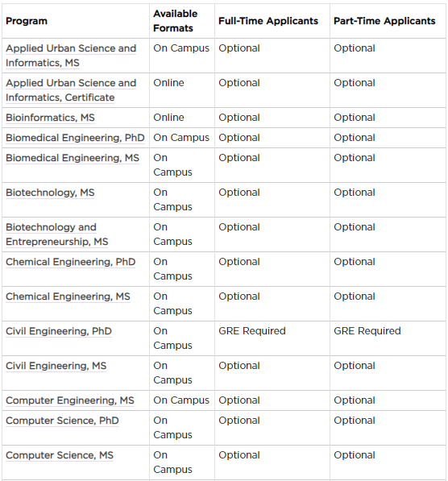The height and width of the screenshot is (481, 448).
Task: Click the Available Formats column header
Action: [176, 21]
